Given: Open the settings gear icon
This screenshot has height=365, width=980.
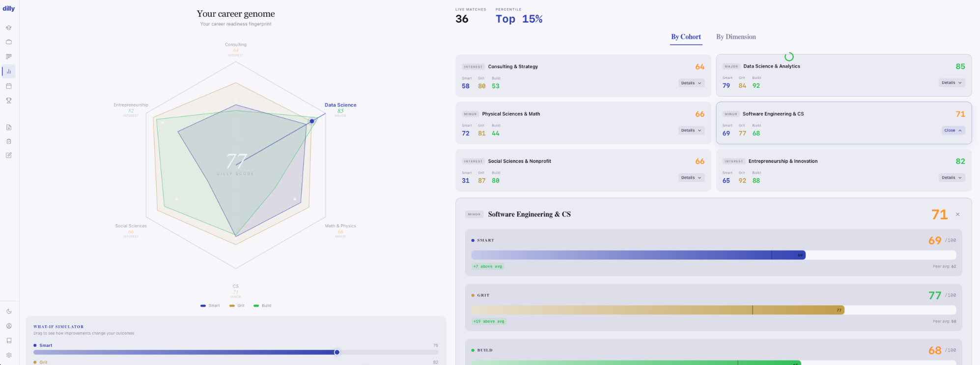Looking at the screenshot, I should [9, 355].
